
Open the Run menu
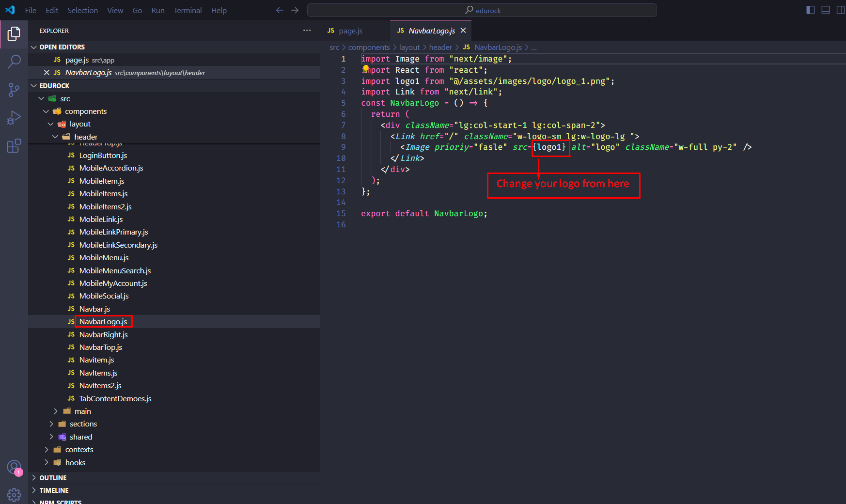click(x=157, y=10)
